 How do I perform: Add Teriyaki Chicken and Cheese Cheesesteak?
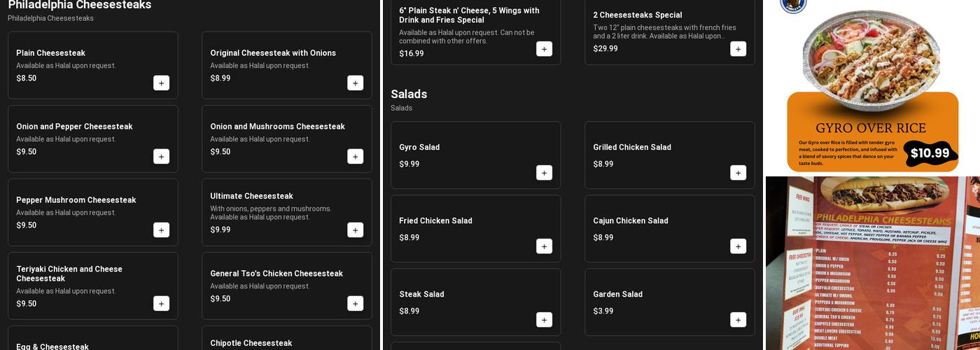pyautogui.click(x=161, y=304)
